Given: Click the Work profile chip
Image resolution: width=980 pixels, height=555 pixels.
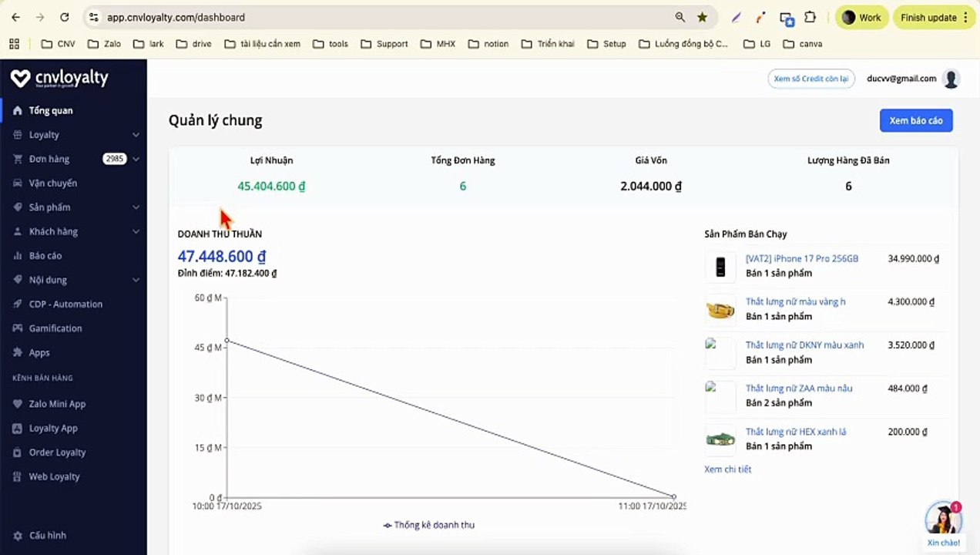Looking at the screenshot, I should pyautogui.click(x=861, y=17).
